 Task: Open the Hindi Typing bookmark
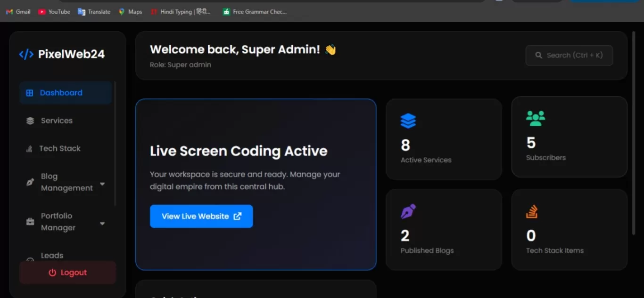181,12
